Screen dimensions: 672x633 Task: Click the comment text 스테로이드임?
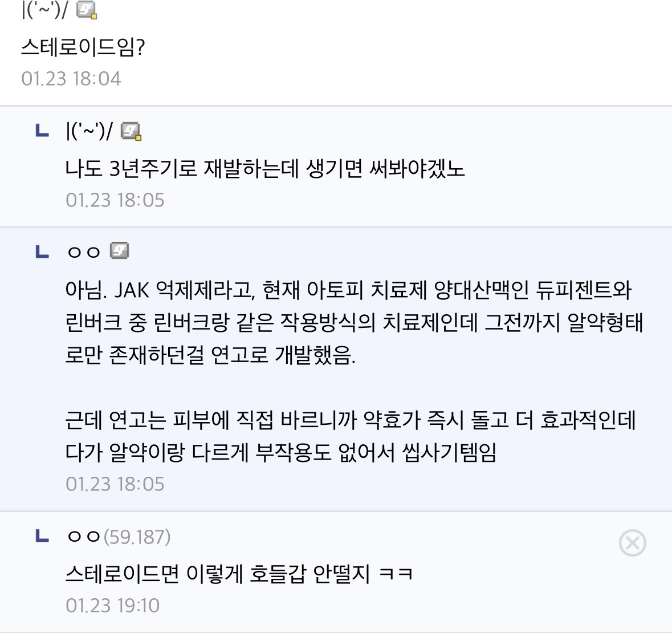pos(83,47)
